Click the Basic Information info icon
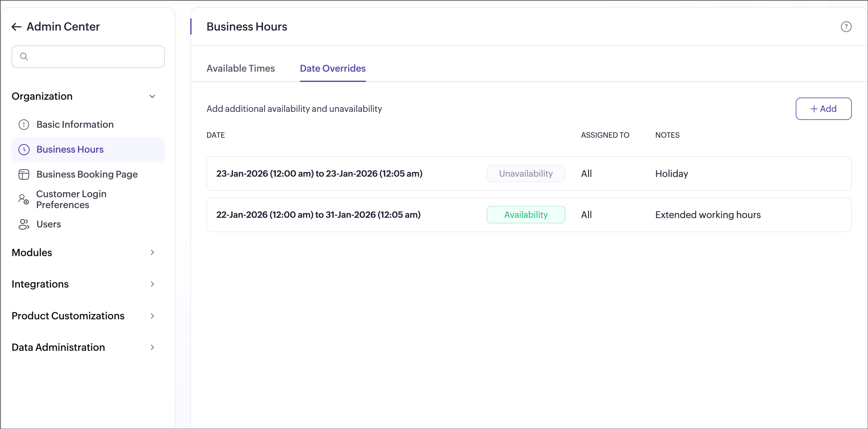The width and height of the screenshot is (868, 429). click(24, 124)
